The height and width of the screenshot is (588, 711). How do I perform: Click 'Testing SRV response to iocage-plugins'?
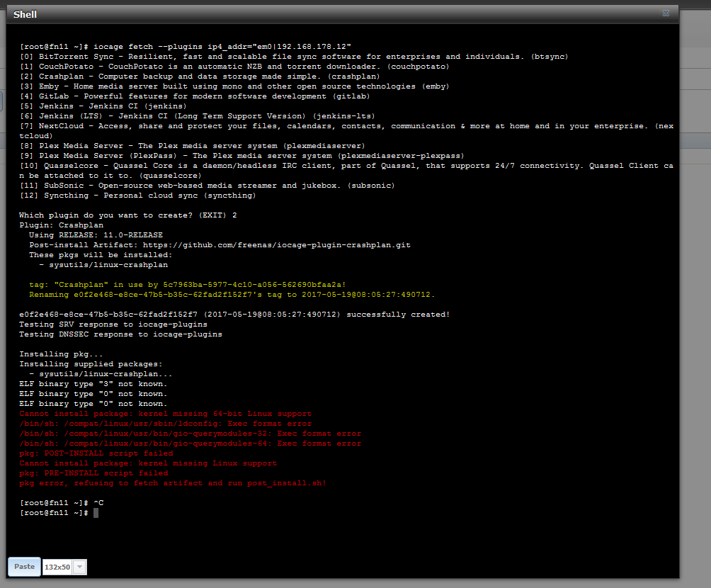113,325
